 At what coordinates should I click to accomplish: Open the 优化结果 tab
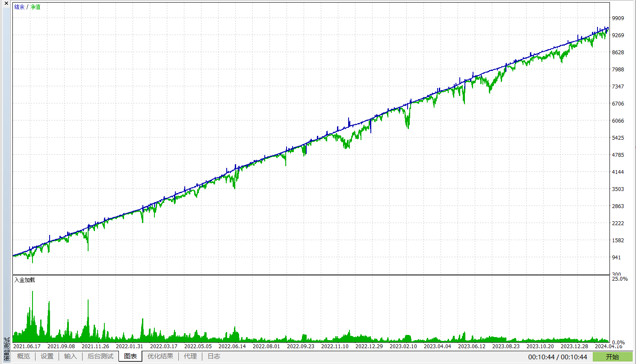click(160, 356)
